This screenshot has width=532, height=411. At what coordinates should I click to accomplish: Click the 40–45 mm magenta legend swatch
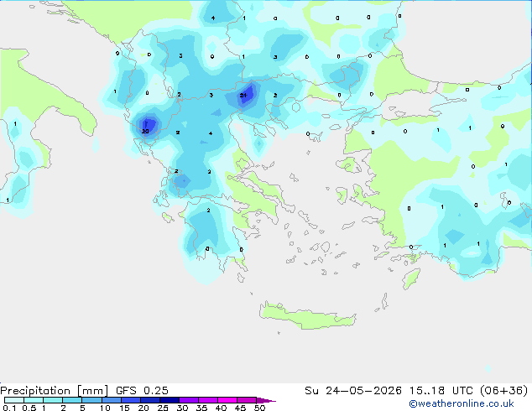coord(227,400)
